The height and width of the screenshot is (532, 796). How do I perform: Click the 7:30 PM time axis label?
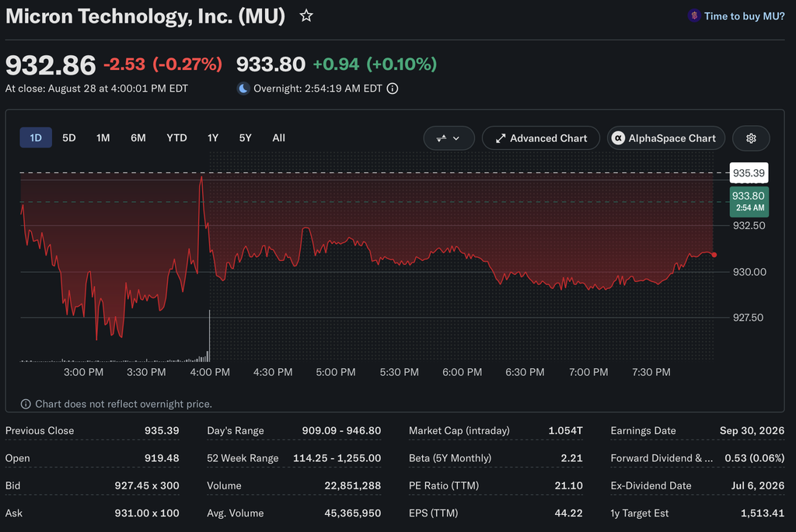[x=651, y=372]
